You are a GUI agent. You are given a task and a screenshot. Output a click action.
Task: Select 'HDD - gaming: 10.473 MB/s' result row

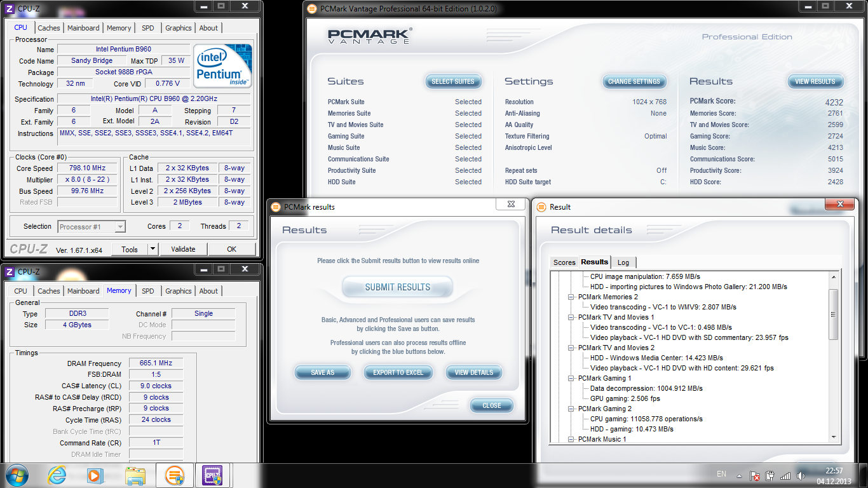point(632,429)
